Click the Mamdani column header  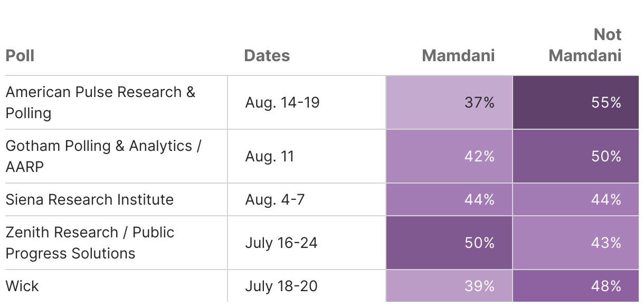pyautogui.click(x=458, y=55)
